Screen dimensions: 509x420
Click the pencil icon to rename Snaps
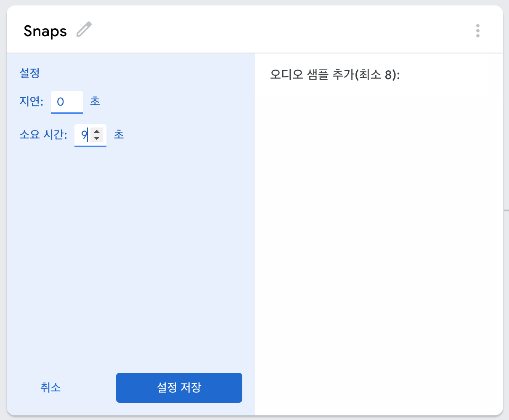[x=84, y=30]
